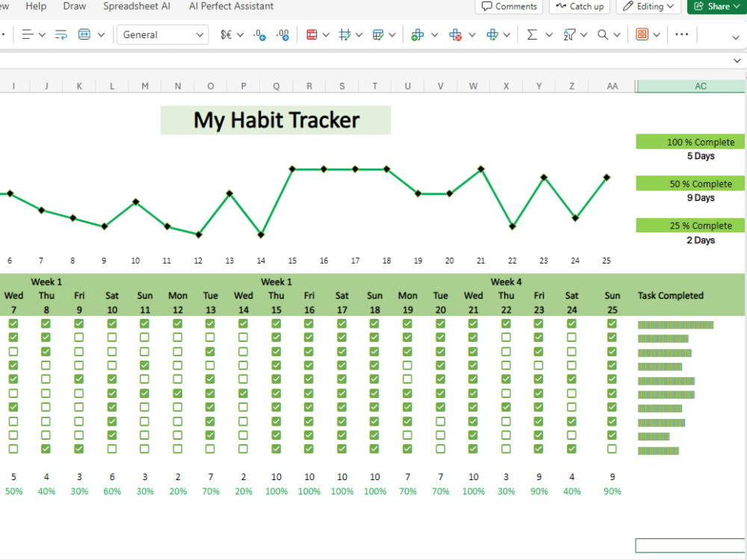Click the Format as Table icon
747x560 pixels.
pos(378,35)
